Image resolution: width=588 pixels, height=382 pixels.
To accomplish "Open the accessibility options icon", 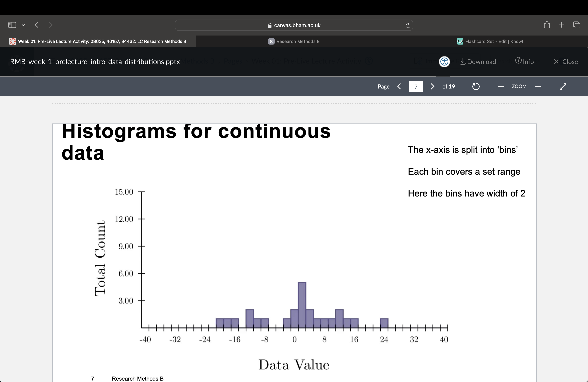I will (444, 62).
